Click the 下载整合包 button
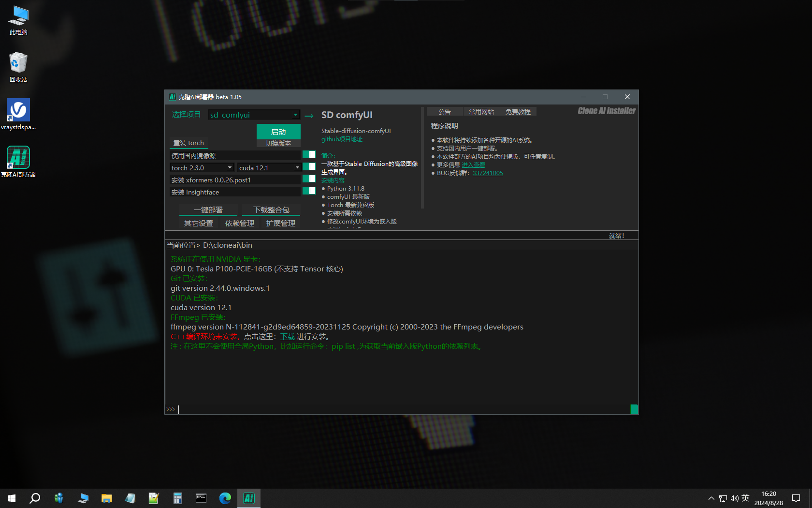The width and height of the screenshot is (812, 508). point(271,210)
